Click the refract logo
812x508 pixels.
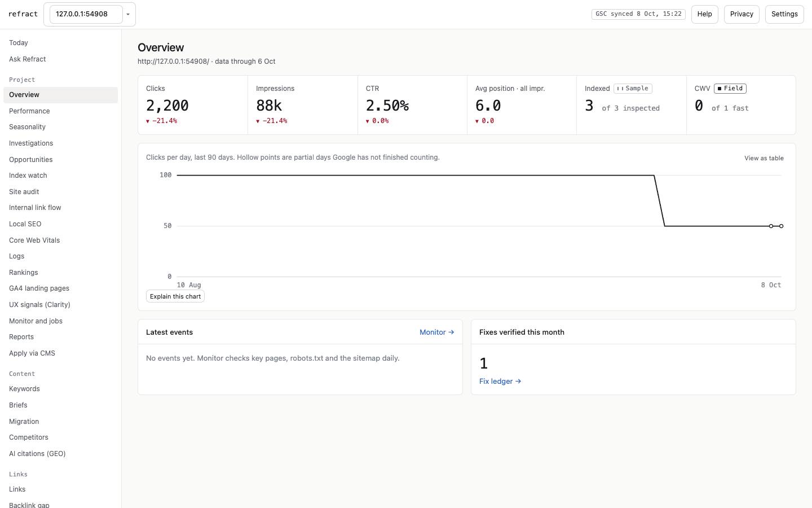tap(23, 14)
